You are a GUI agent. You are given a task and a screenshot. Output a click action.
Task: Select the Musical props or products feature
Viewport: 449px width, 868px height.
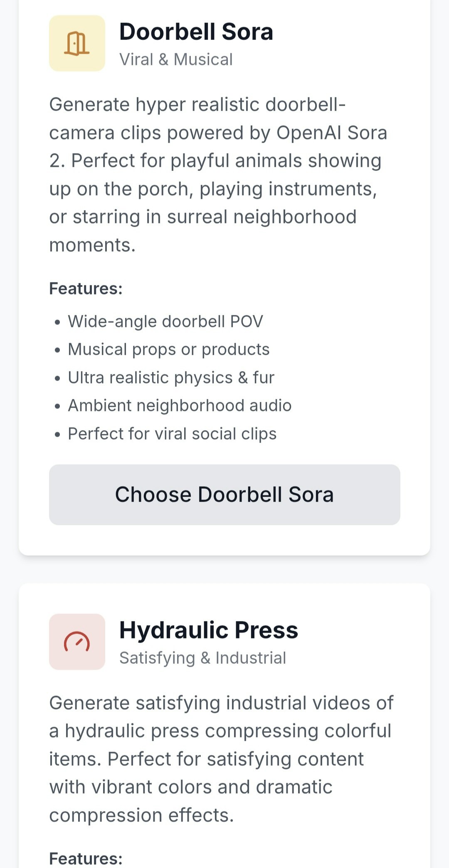[169, 349]
